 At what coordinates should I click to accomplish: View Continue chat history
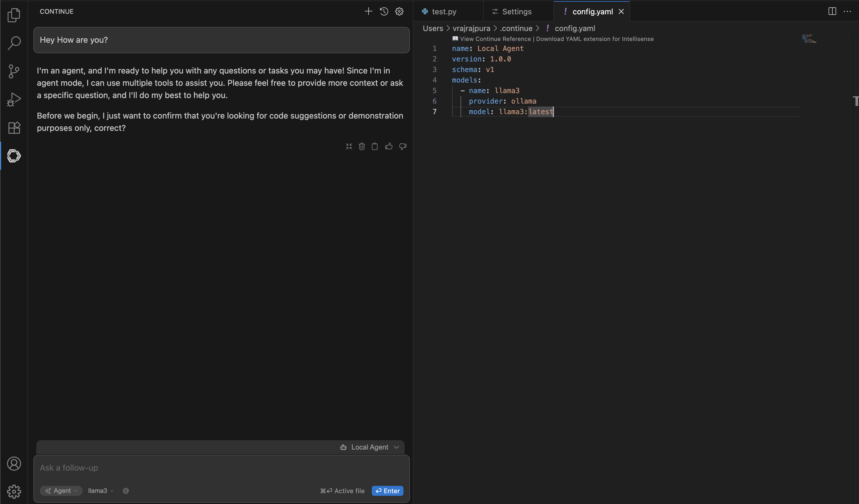click(384, 11)
